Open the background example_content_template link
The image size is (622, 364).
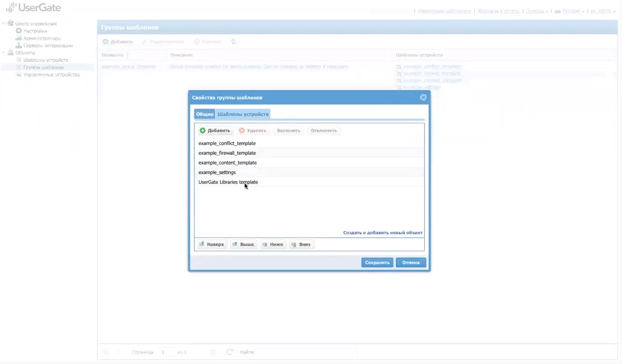click(x=432, y=80)
